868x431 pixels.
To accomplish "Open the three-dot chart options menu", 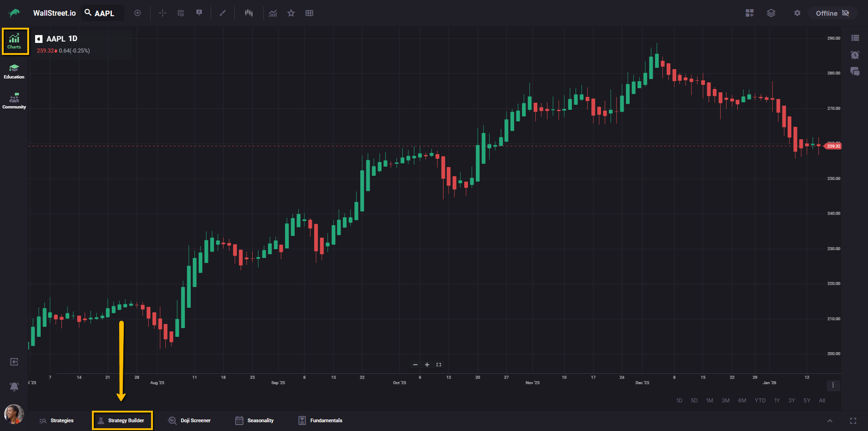I will [x=833, y=385].
